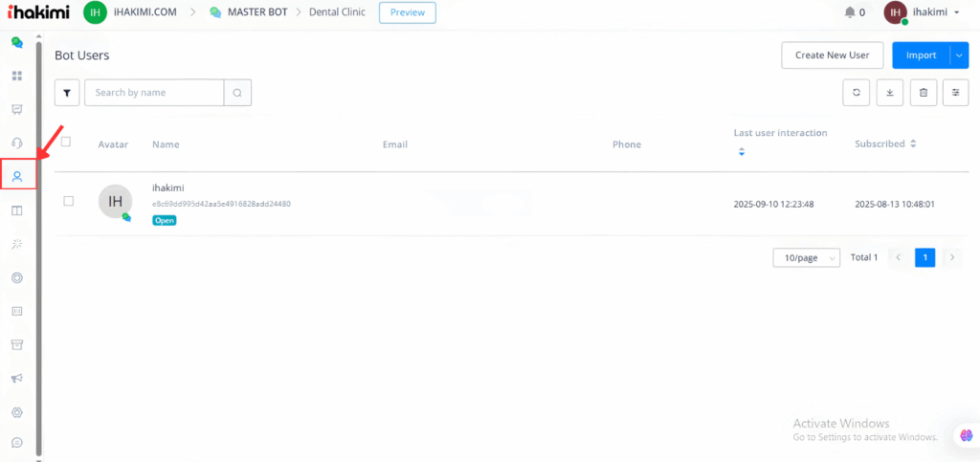Click the Create New User button
980x462 pixels.
(832, 55)
